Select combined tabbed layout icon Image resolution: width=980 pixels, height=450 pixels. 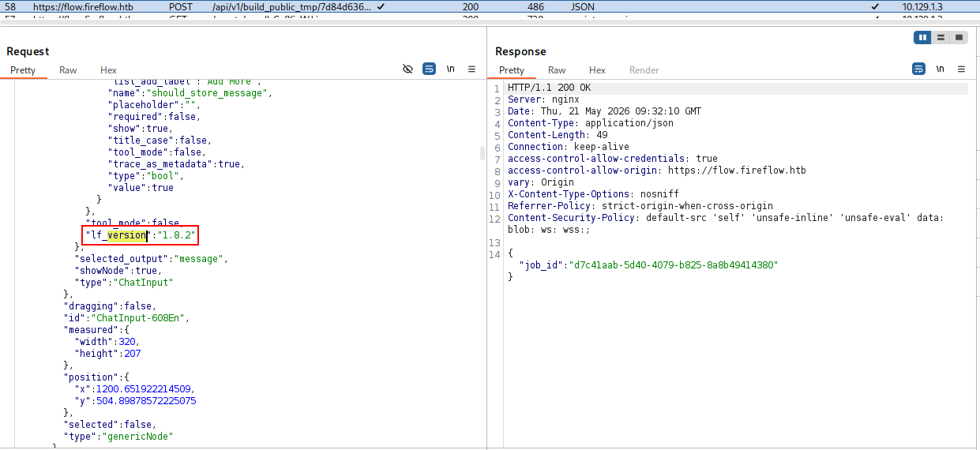(959, 37)
